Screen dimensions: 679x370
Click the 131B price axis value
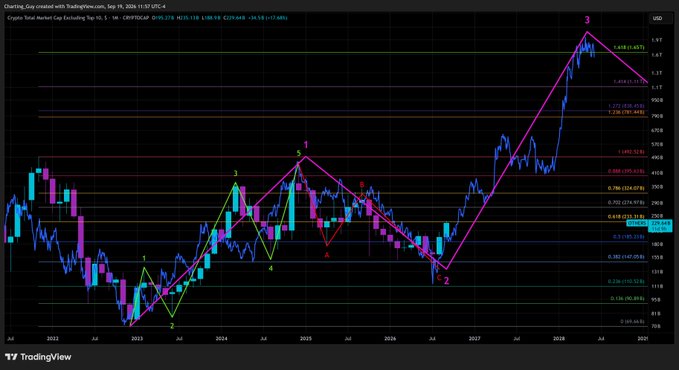point(657,272)
